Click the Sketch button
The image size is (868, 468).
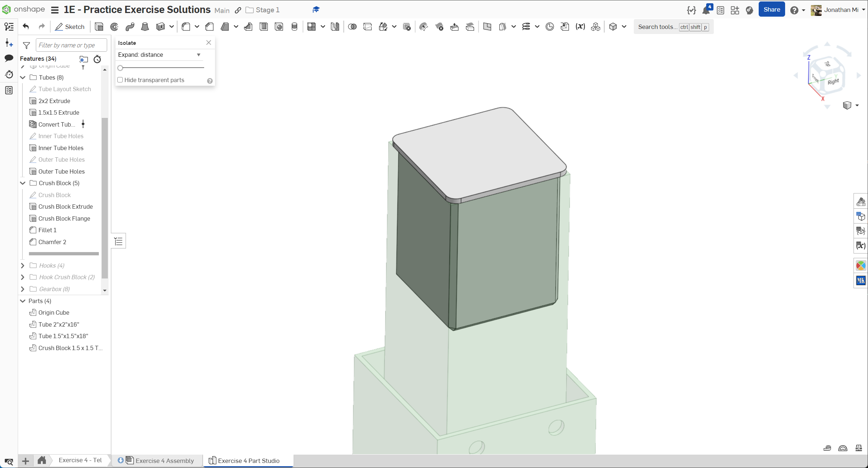69,27
